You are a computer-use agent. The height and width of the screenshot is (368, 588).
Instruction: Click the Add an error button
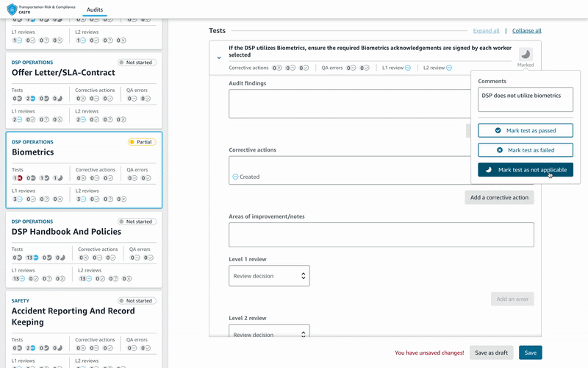tap(512, 300)
